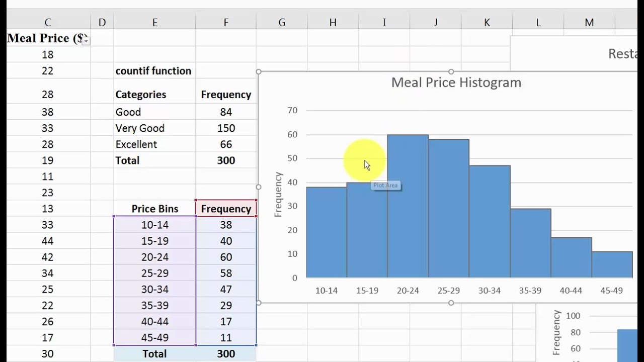The image size is (644, 362).
Task: Open the Meal Price column filter dropdown
Action: point(86,40)
